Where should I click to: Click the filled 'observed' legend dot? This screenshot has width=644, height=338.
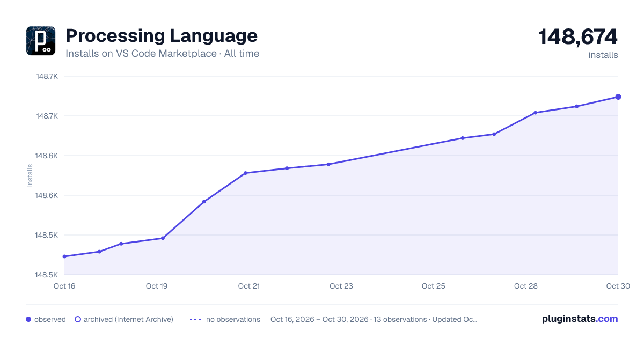coord(28,319)
